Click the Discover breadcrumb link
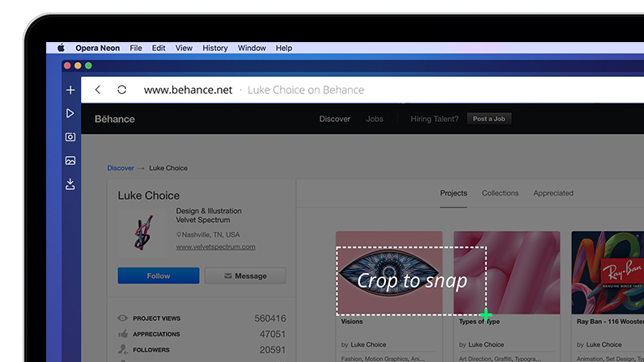This screenshot has height=362, width=644. [121, 168]
